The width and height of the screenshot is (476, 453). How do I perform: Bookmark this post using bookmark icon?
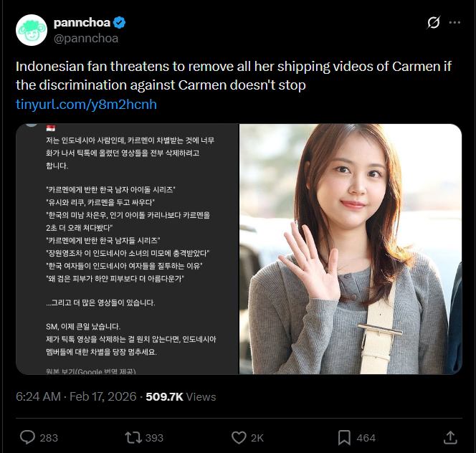click(344, 437)
